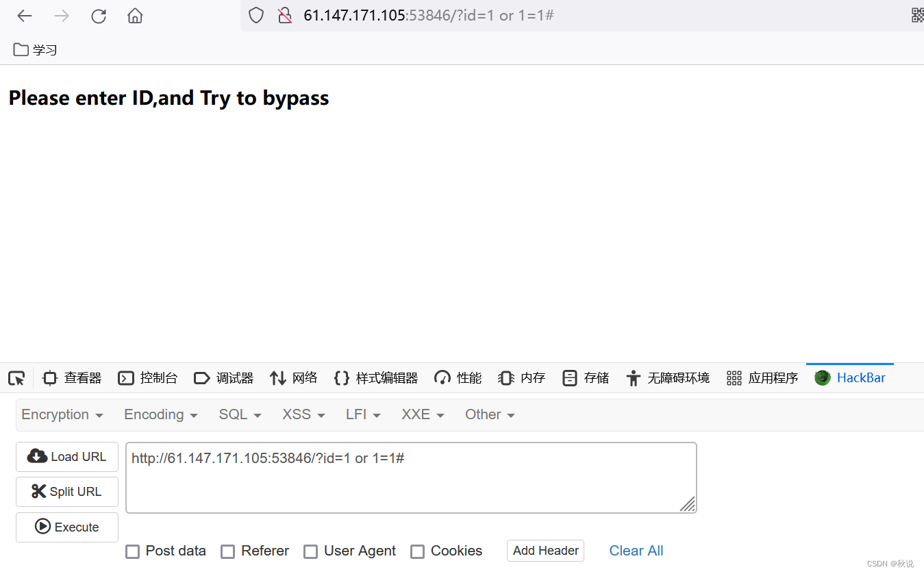Click the insecure connection lock icon

285,15
